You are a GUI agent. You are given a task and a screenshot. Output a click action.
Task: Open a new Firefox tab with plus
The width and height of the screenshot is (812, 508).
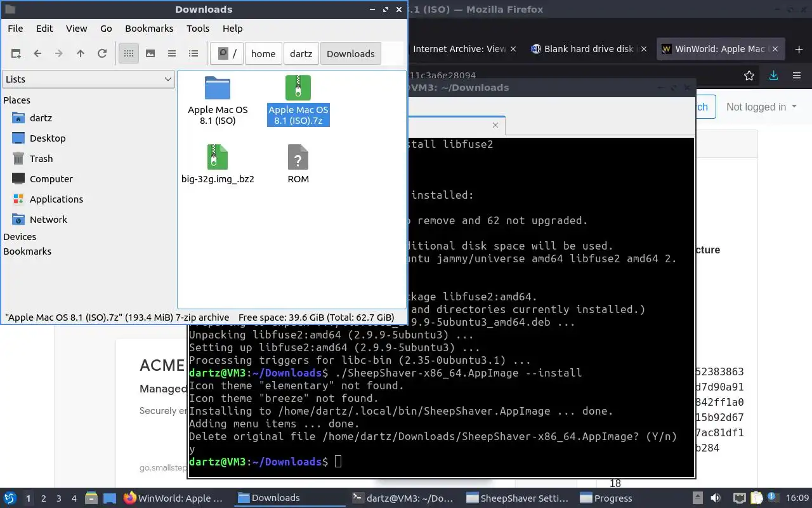(x=799, y=49)
